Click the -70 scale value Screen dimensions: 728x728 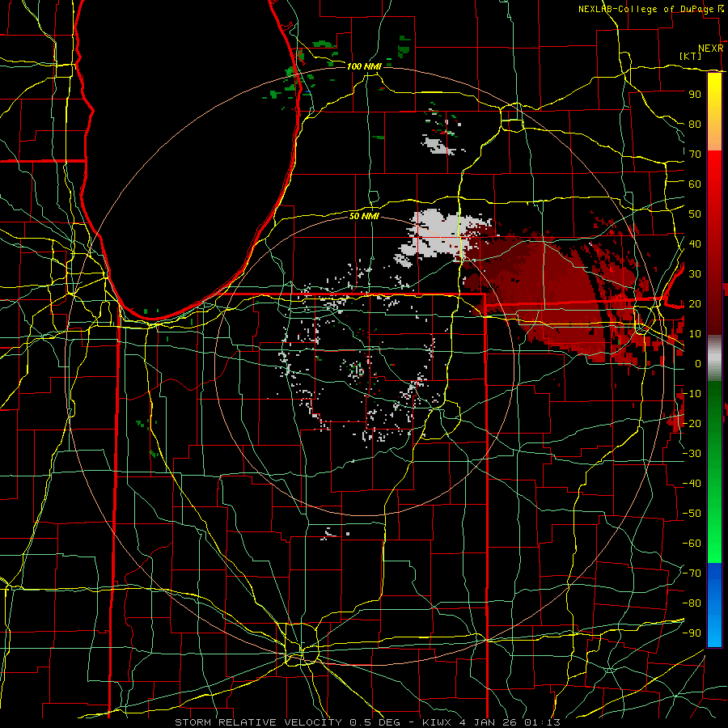pyautogui.click(x=692, y=574)
